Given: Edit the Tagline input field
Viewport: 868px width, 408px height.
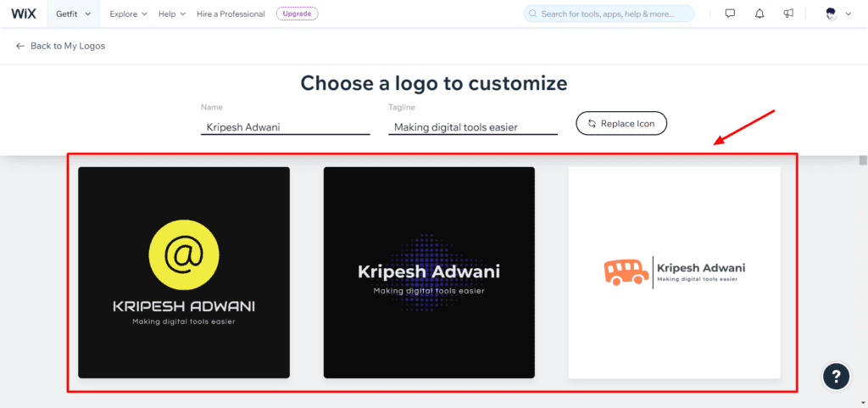Looking at the screenshot, I should pos(473,127).
